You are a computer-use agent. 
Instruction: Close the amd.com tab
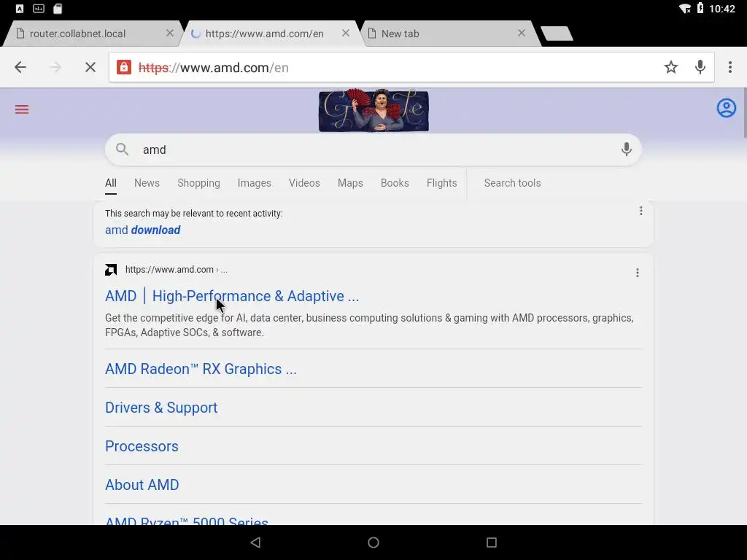pos(346,33)
